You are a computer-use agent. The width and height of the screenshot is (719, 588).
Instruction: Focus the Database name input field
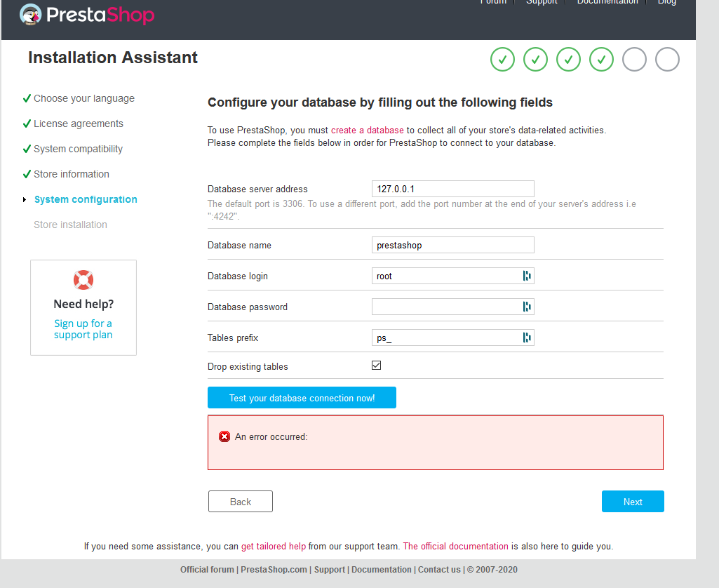(x=452, y=245)
